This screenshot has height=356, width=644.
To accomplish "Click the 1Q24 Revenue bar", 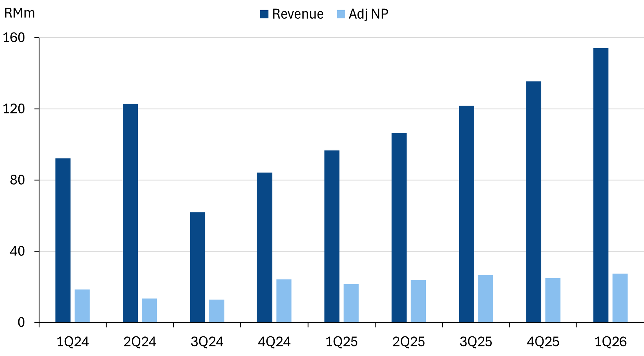I will click(x=63, y=240).
